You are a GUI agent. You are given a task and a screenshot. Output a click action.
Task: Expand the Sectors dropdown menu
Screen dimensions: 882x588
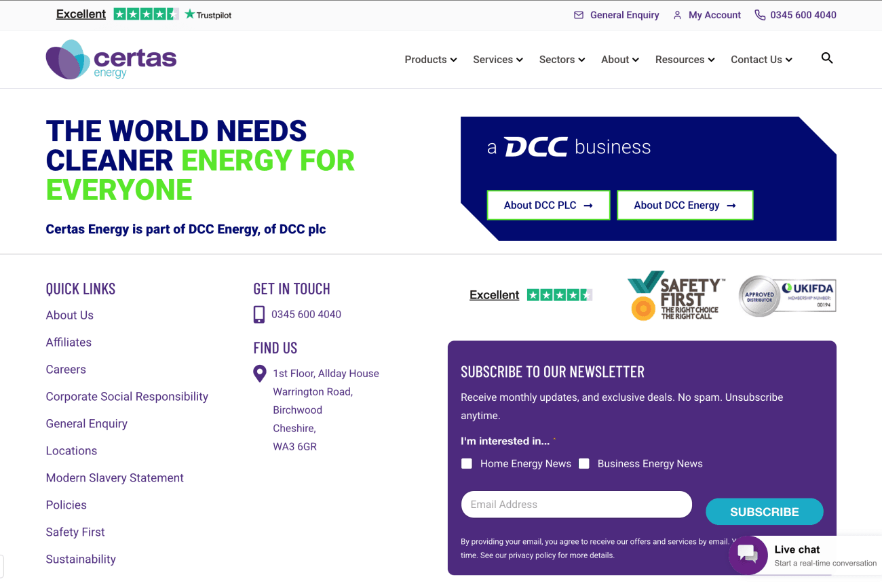coord(561,60)
